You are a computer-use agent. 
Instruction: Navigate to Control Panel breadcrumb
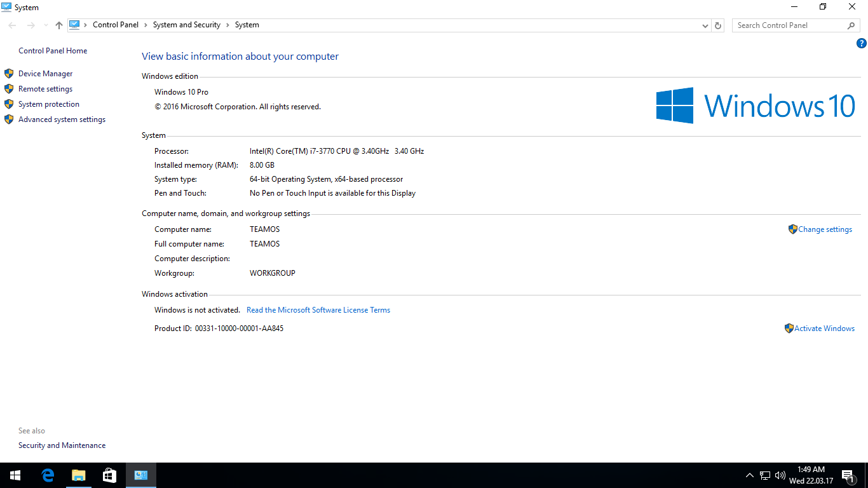tap(116, 25)
